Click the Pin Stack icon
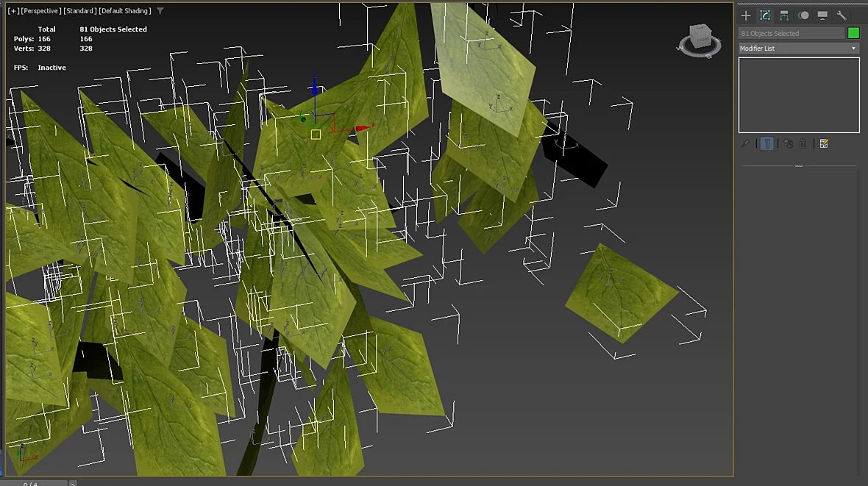868x486 pixels. (x=746, y=144)
